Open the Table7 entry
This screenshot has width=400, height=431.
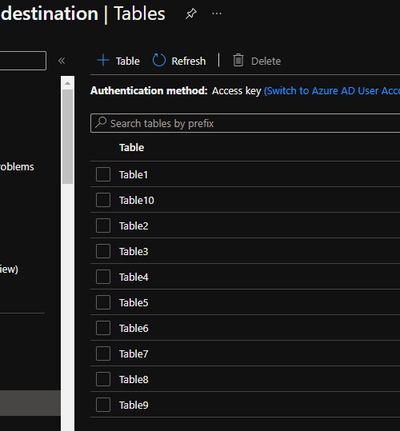tap(134, 354)
